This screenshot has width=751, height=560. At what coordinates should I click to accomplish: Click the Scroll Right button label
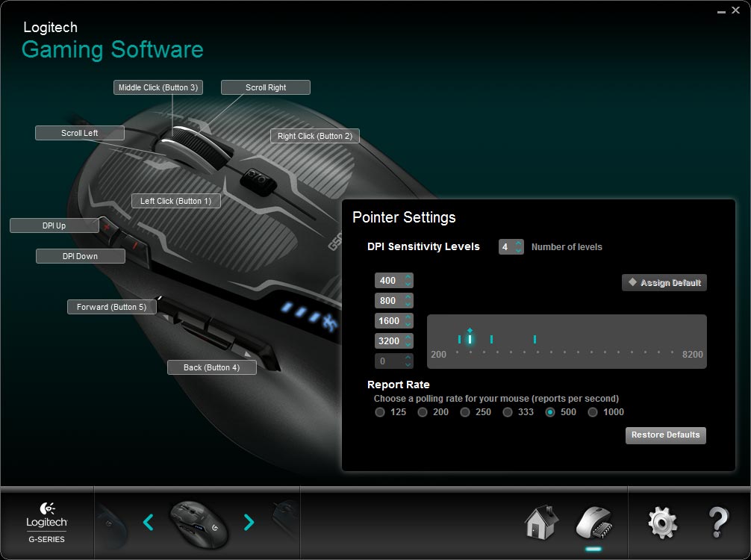coord(266,87)
